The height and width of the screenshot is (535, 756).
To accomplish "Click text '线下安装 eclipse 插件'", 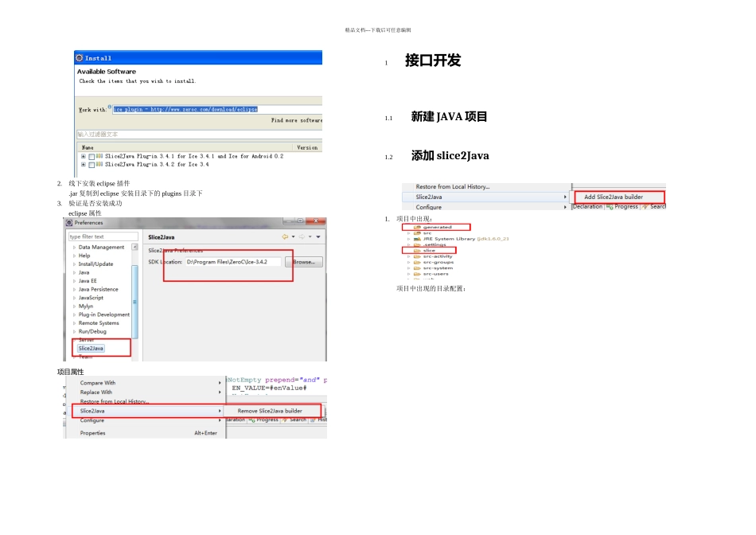I will pyautogui.click(x=99, y=183).
